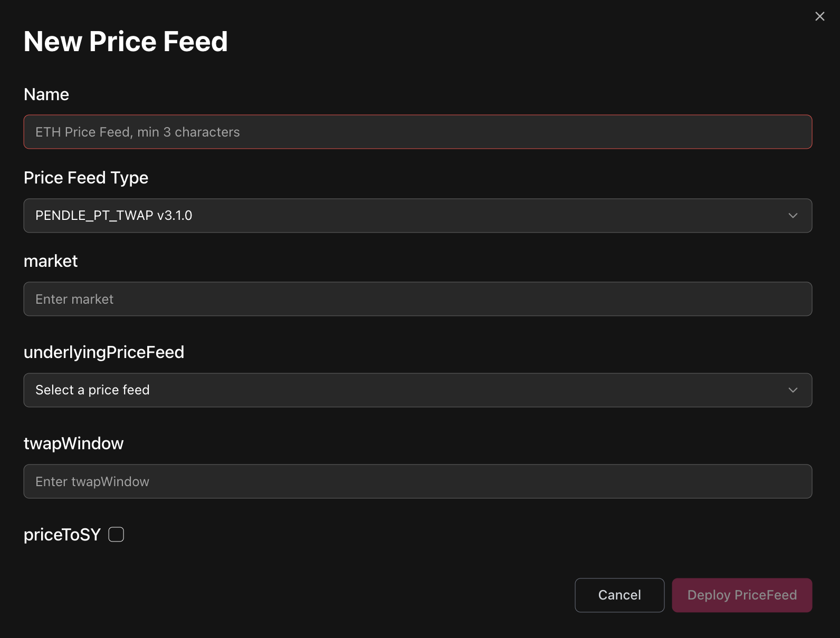Click the Deploy PriceFeed button
This screenshot has height=638, width=840.
point(741,595)
